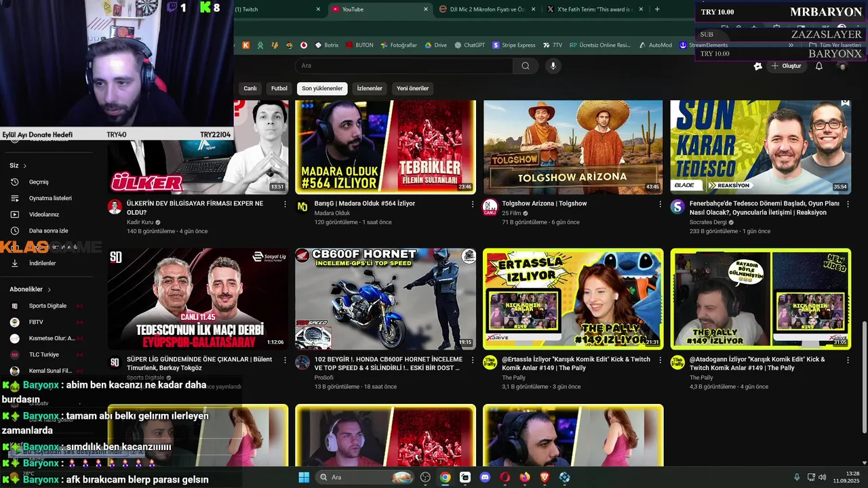The image size is (868, 488).
Task: Select the İzlenenler filter chip
Action: click(370, 89)
